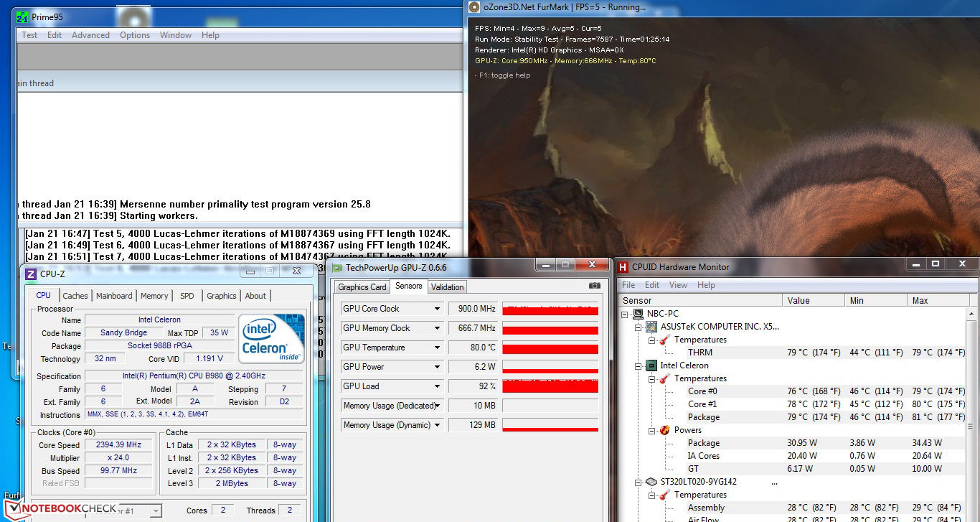
Task: Open the Options menu in Prime95
Action: point(135,35)
